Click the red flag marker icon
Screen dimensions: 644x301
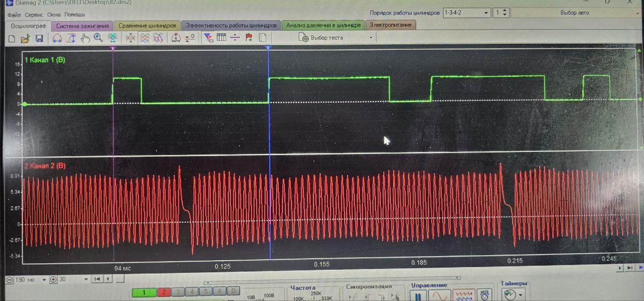click(249, 38)
